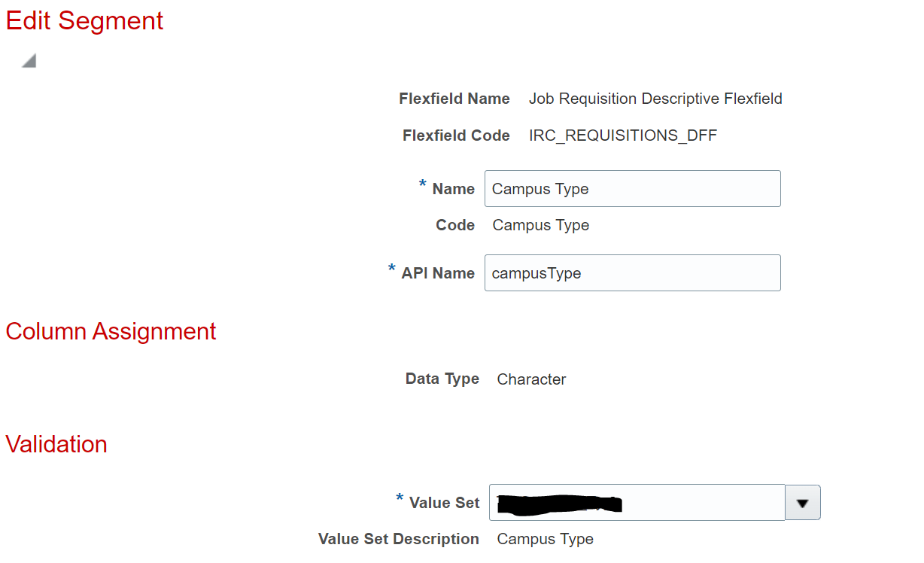Select the Campus Type description text
This screenshot has height=563, width=924.
[544, 539]
